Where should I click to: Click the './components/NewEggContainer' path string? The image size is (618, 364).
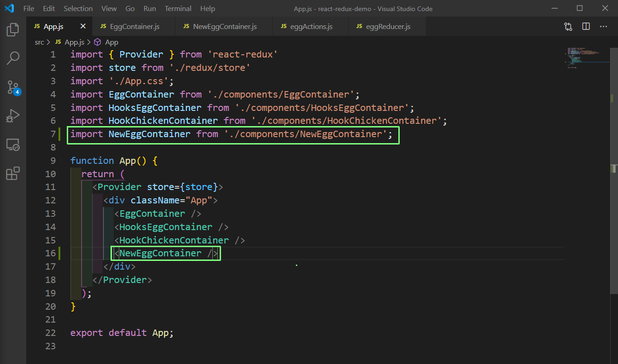306,134
